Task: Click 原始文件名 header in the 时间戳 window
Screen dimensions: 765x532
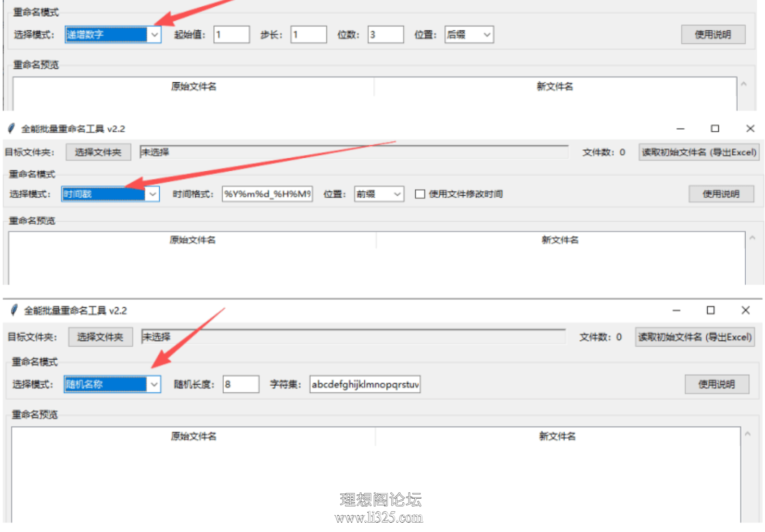Action: pos(193,240)
